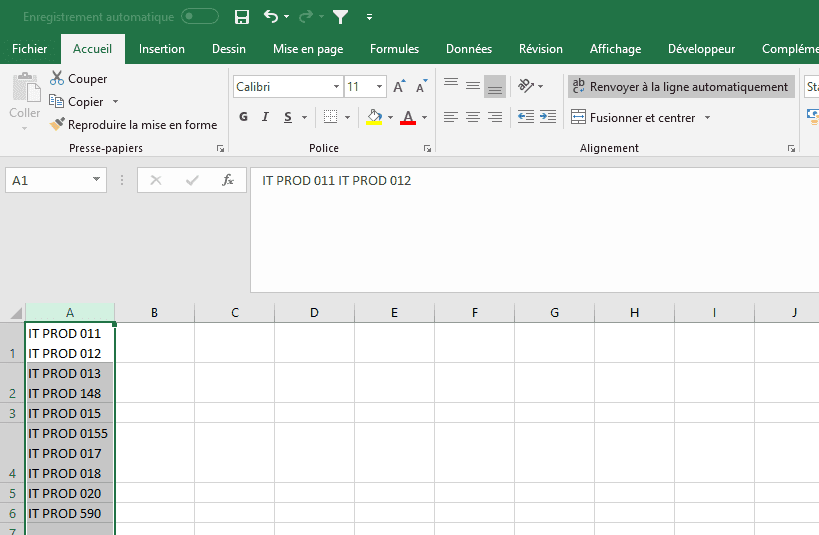Open the Calibri font name dropdown
The width and height of the screenshot is (819, 535).
point(336,87)
